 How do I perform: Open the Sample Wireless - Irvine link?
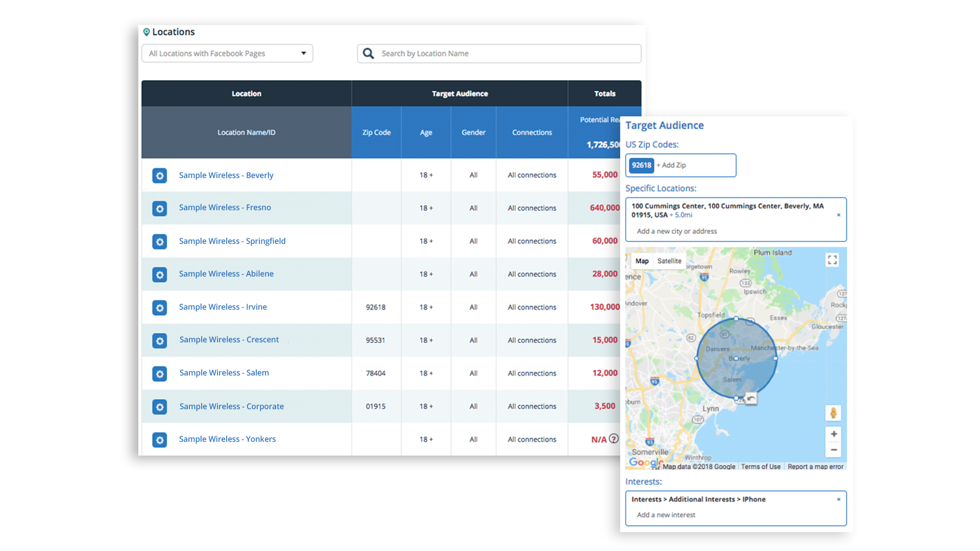(x=223, y=307)
